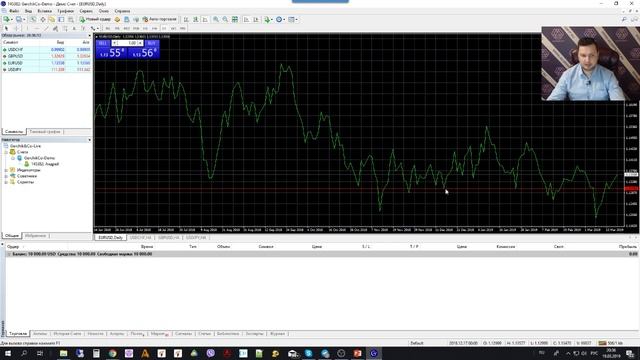Open the Файл menu
This screenshot has height=360, width=640.
tap(13, 11)
